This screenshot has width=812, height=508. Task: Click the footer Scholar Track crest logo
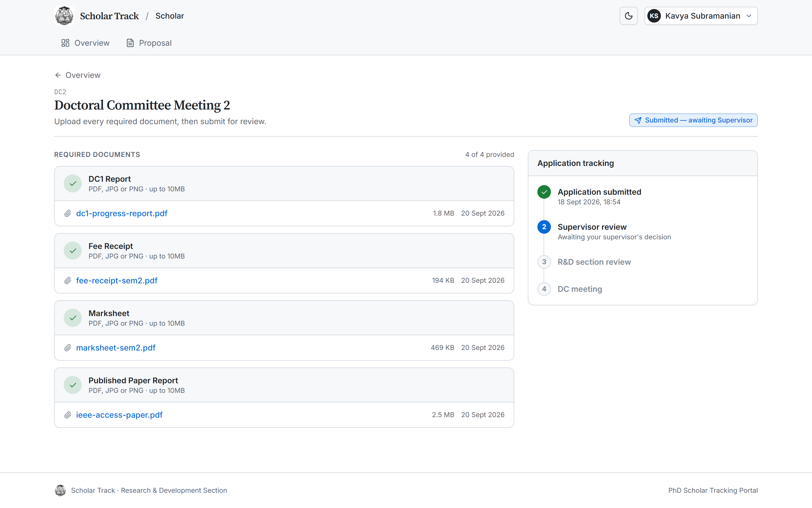point(60,491)
